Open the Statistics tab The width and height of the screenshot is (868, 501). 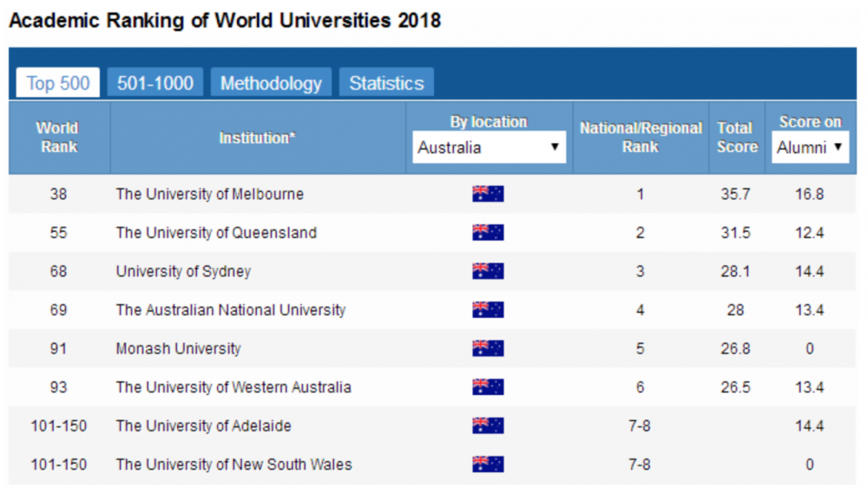(386, 83)
